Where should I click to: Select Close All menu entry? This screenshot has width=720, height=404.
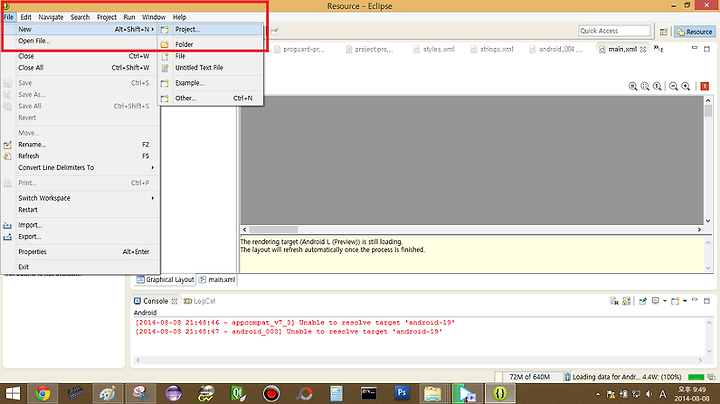[81, 67]
